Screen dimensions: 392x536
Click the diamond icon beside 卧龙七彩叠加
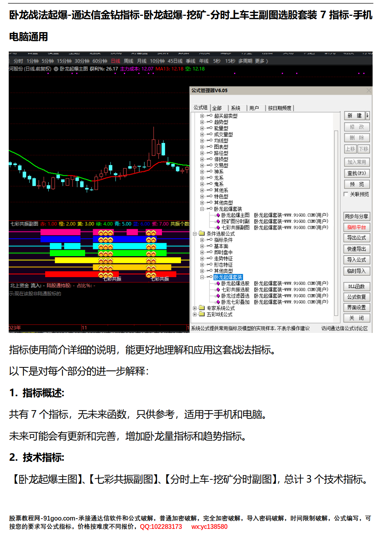(218, 302)
